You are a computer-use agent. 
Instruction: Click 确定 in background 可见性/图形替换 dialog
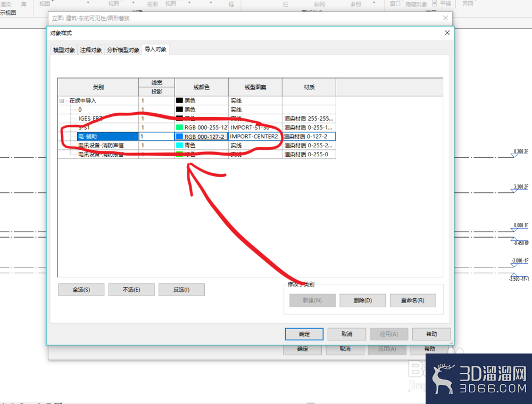[x=302, y=349]
